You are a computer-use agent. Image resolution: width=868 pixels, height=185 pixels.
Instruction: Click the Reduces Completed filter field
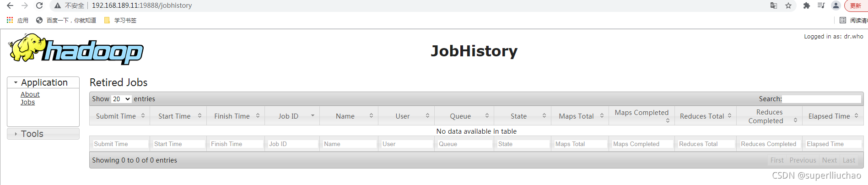(x=770, y=144)
